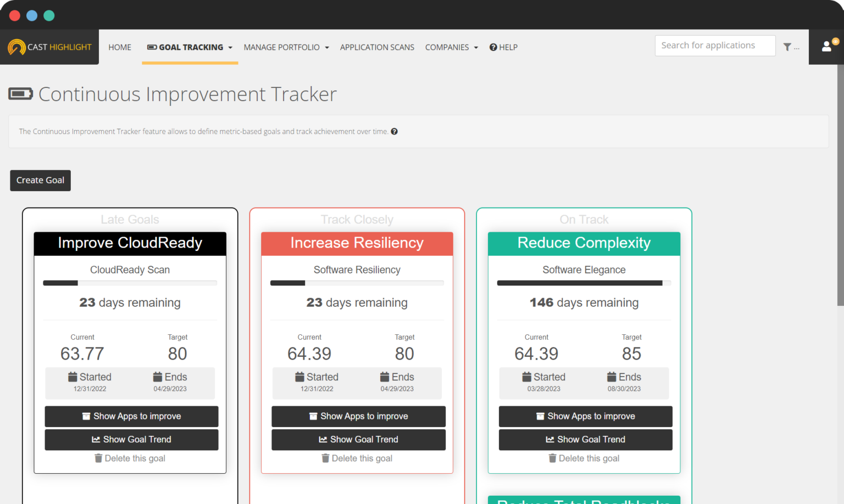Click calendar icon beside Started in Improve CloudReady
This screenshot has width=844, height=504.
click(x=73, y=377)
